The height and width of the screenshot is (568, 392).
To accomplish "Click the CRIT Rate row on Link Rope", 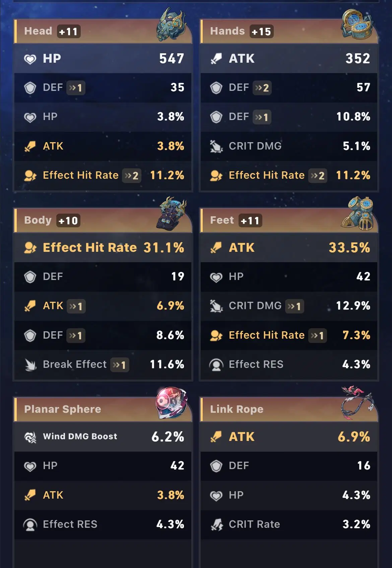I will (288, 524).
